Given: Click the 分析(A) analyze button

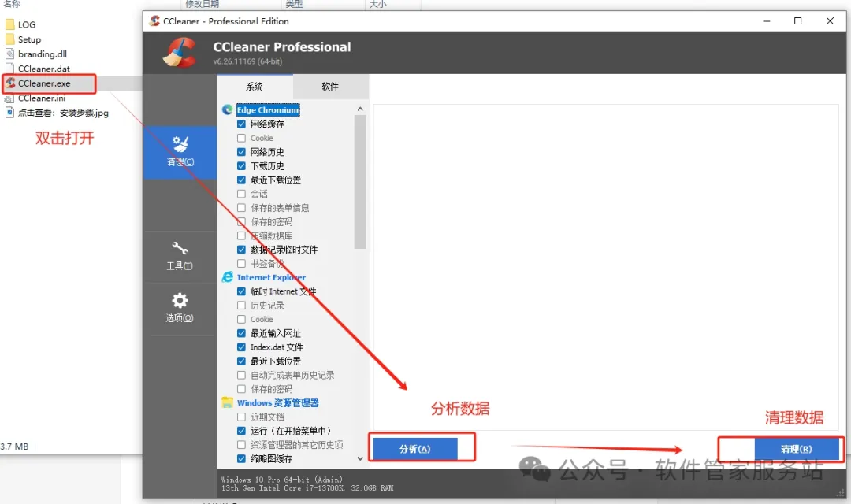Looking at the screenshot, I should (x=415, y=449).
